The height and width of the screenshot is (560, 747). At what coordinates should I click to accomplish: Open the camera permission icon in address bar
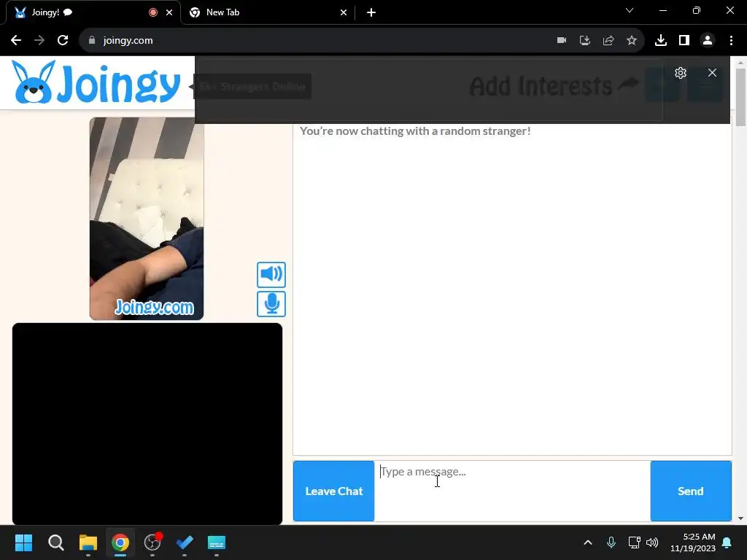pos(562,41)
